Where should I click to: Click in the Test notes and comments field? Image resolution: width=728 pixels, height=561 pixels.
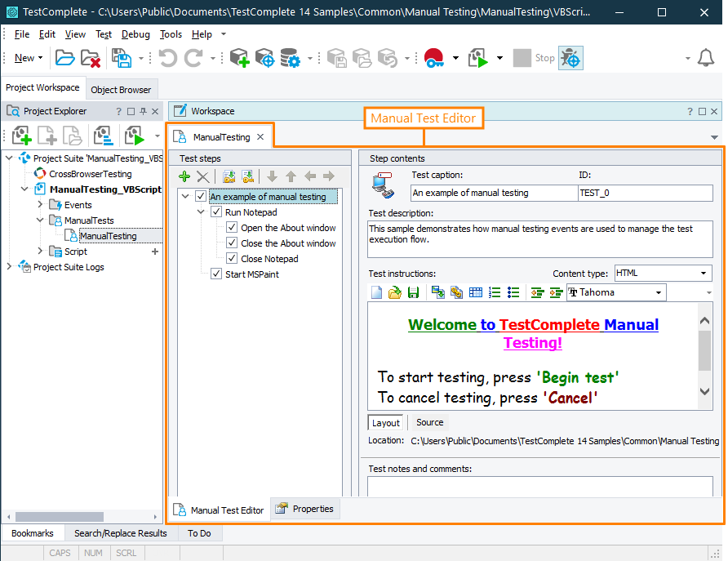pos(539,486)
